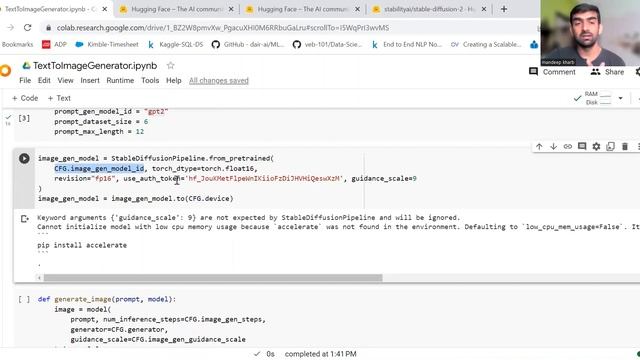The width and height of the screenshot is (640, 360).
Task: Click the 'completed at 1:41 PM' status
Action: click(320, 354)
